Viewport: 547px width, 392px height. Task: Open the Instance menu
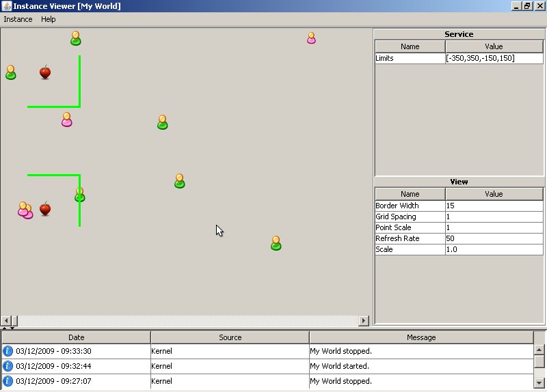tap(18, 19)
